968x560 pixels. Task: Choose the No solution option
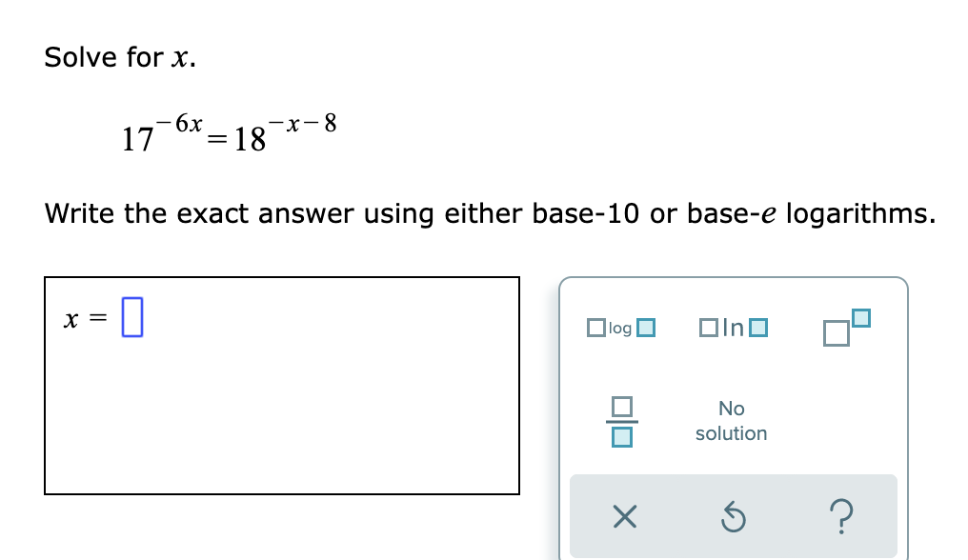[x=731, y=421]
